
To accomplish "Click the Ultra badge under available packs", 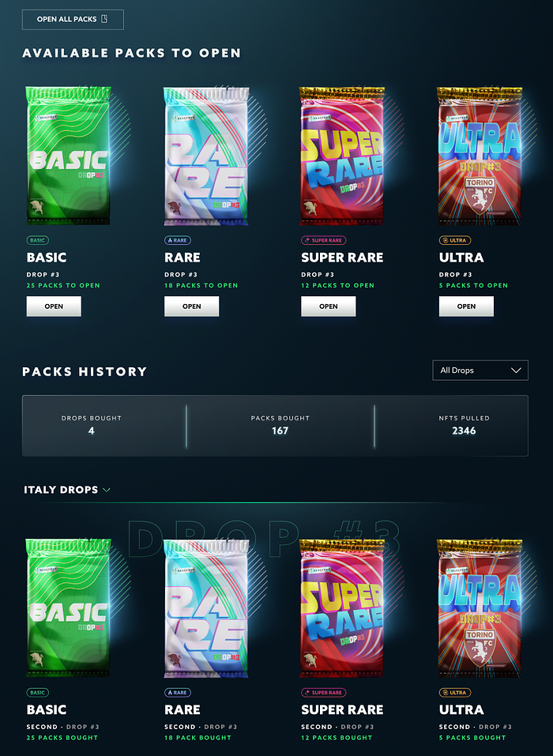I will tap(455, 240).
